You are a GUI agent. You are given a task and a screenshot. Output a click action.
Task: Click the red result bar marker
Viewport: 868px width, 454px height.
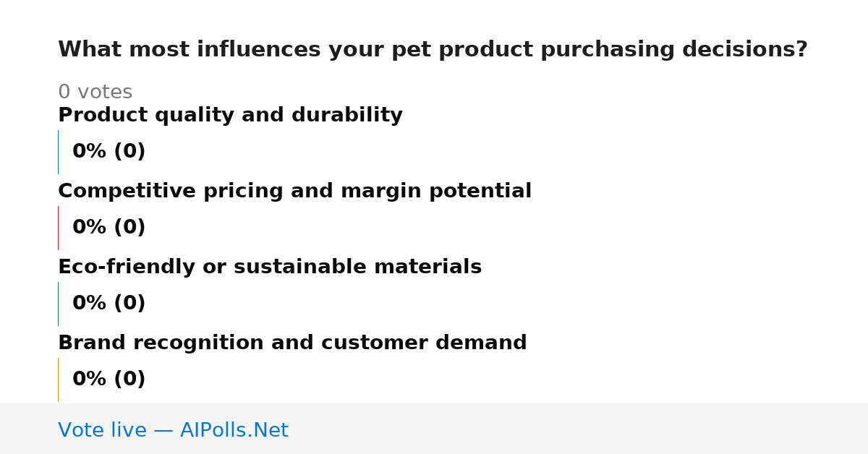(58, 228)
